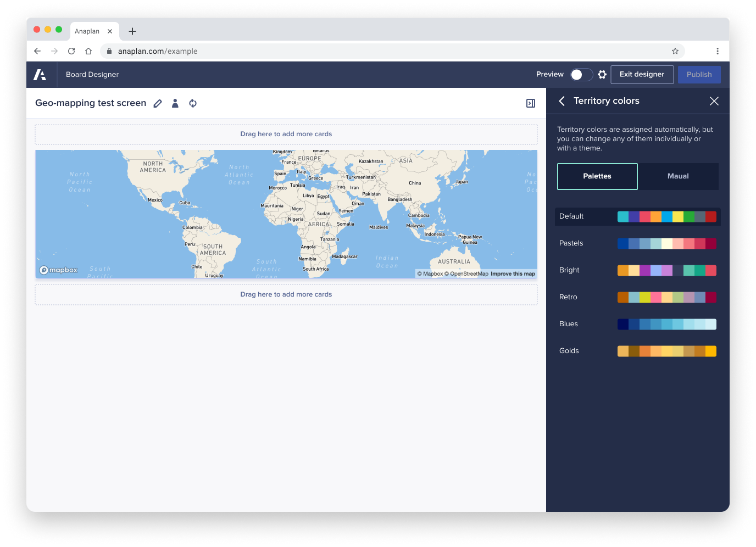The height and width of the screenshot is (547, 756).
Task: Click bottom 'Drag here to add more cards' zone
Action: click(x=286, y=294)
